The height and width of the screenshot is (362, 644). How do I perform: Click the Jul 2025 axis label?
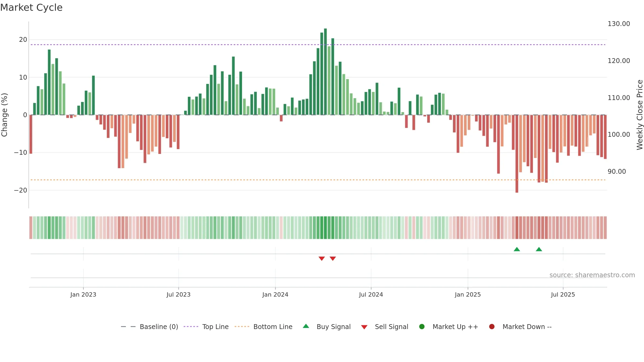click(x=563, y=295)
